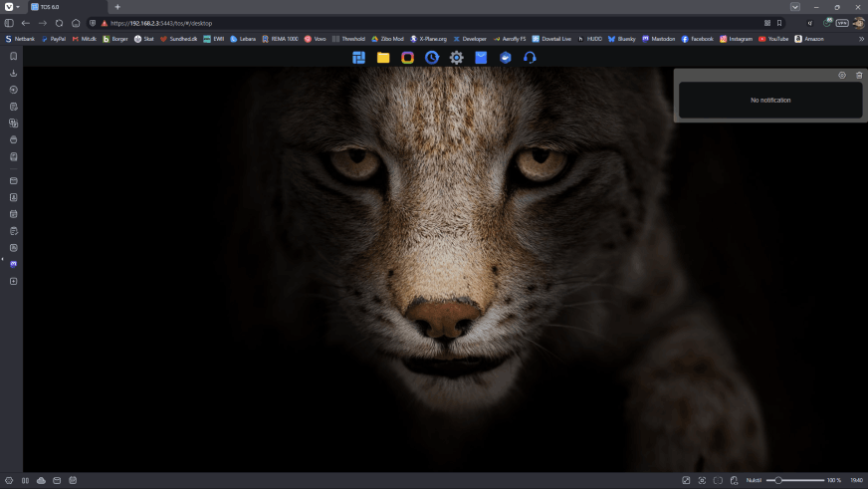The width and height of the screenshot is (868, 489).
Task: Activate break mode pause icon in status bar
Action: click(x=25, y=480)
